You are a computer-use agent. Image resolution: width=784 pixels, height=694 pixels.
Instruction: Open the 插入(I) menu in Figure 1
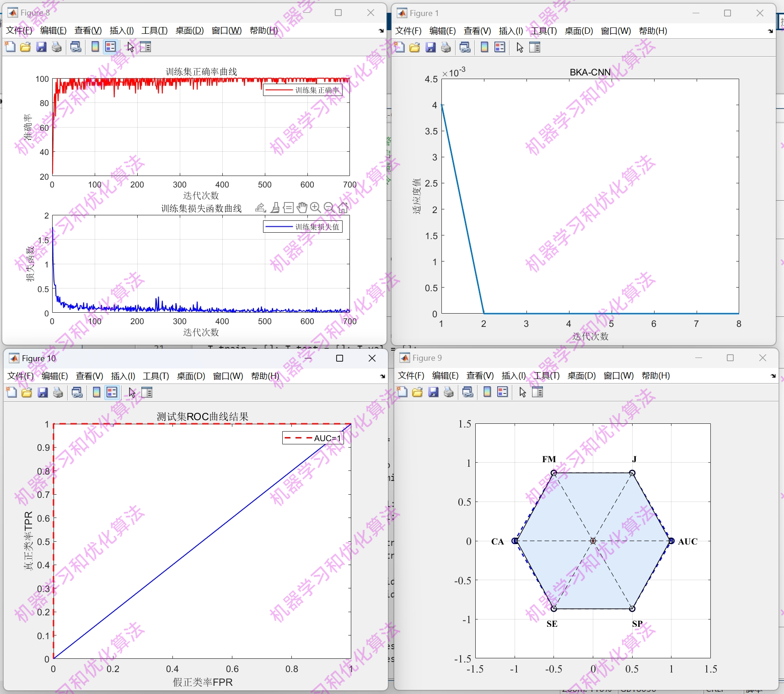click(510, 31)
